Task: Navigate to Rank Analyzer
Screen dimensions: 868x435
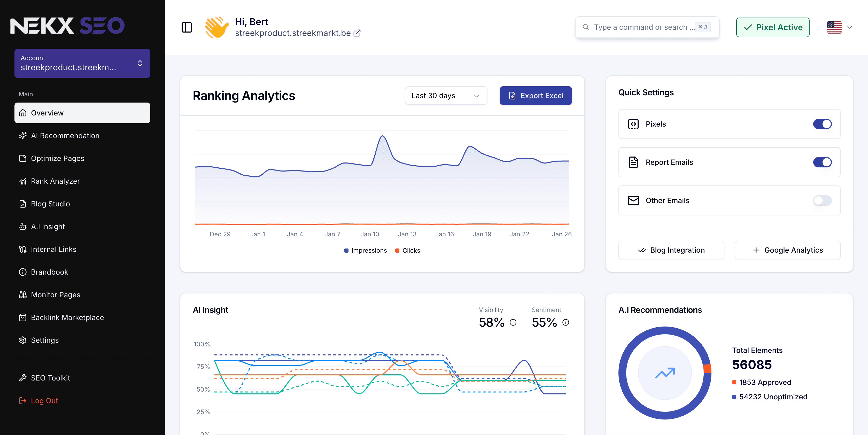Action: point(82,181)
